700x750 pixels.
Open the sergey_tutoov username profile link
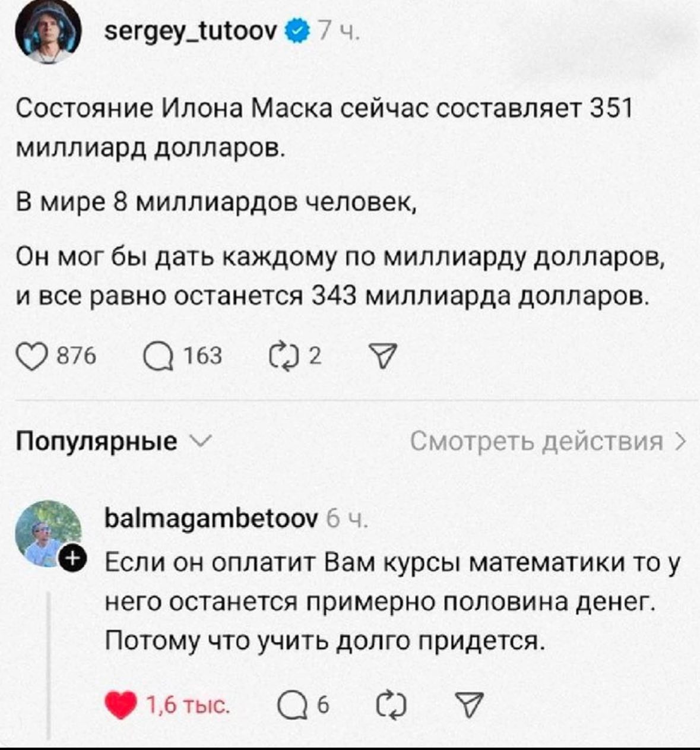pyautogui.click(x=191, y=30)
